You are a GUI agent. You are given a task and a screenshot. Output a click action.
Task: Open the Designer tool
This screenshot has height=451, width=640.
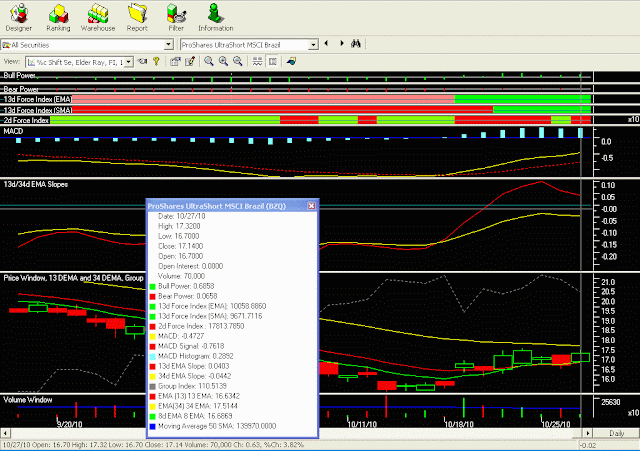click(18, 18)
